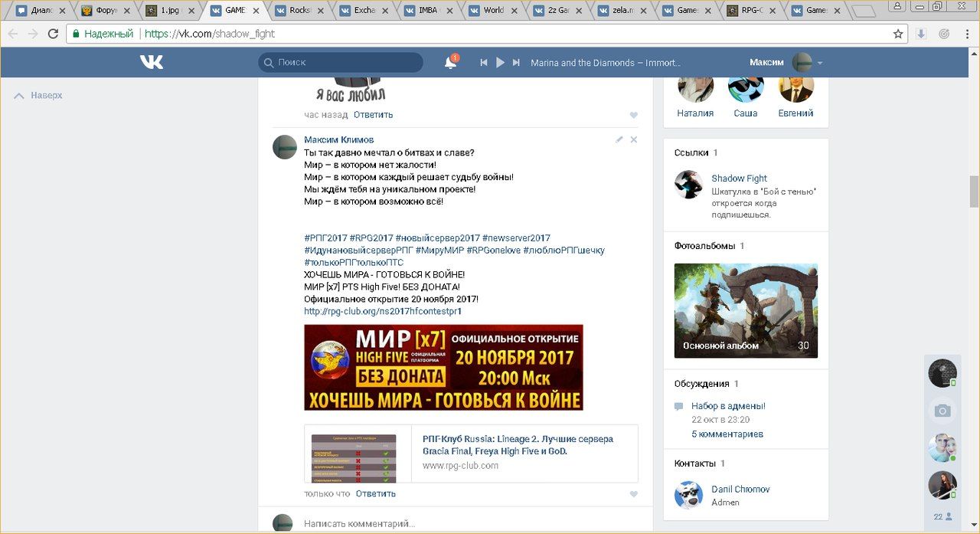
Task: Open the Основной альбом photo album
Action: pyautogui.click(x=746, y=310)
